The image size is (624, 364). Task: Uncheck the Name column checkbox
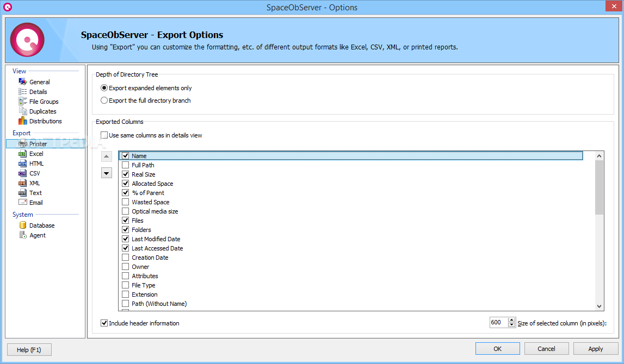pos(125,156)
